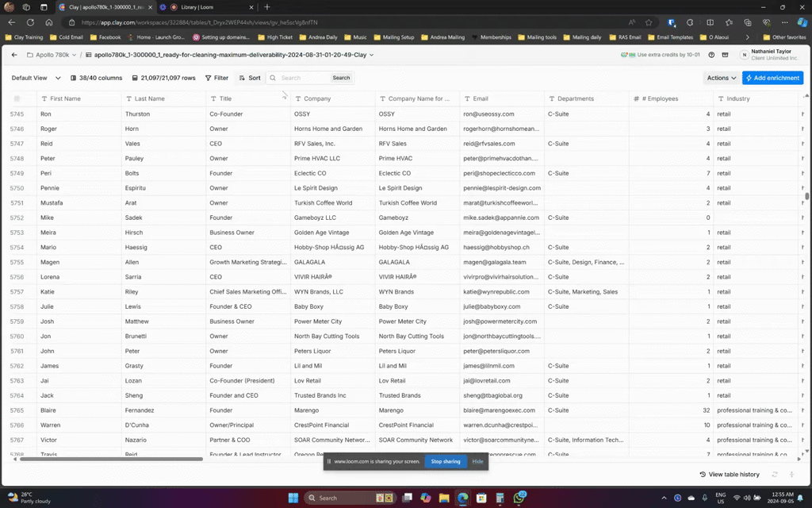Select the ron@useossy.com email cell

502,114
